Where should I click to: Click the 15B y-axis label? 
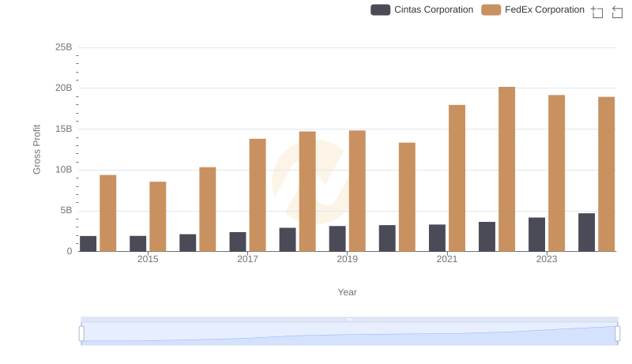pyautogui.click(x=64, y=129)
